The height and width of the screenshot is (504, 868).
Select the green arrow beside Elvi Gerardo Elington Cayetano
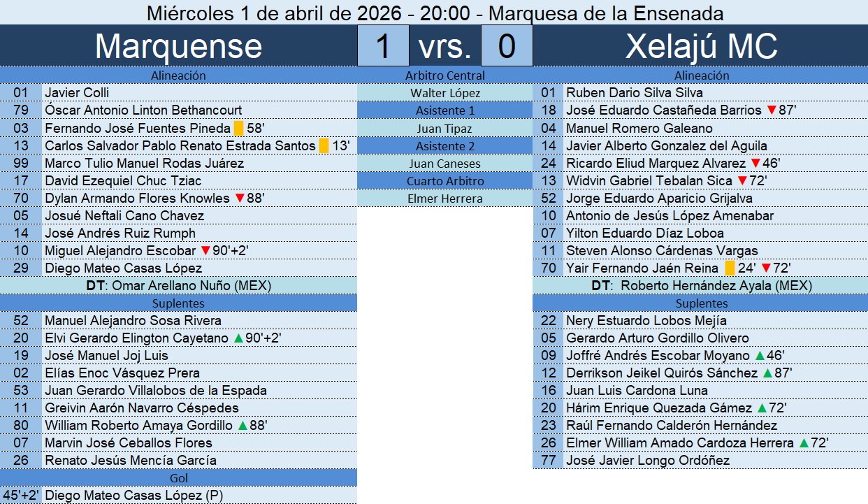(x=238, y=338)
